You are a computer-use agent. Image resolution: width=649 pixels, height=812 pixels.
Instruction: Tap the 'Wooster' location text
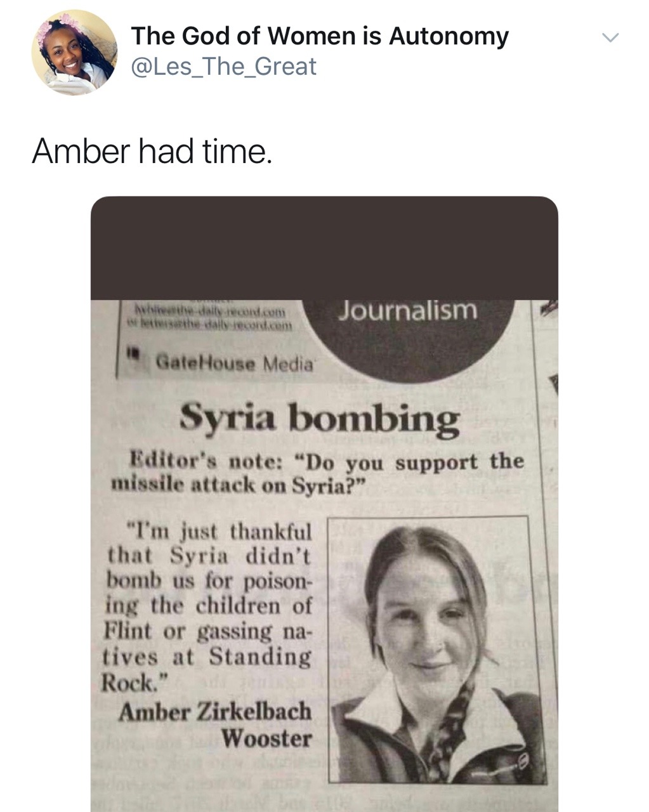266,739
